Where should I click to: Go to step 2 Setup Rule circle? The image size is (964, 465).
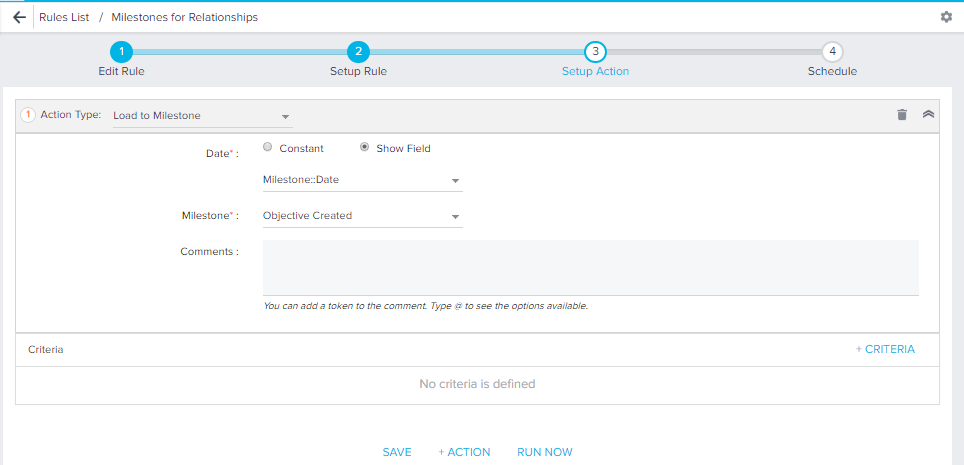358,52
